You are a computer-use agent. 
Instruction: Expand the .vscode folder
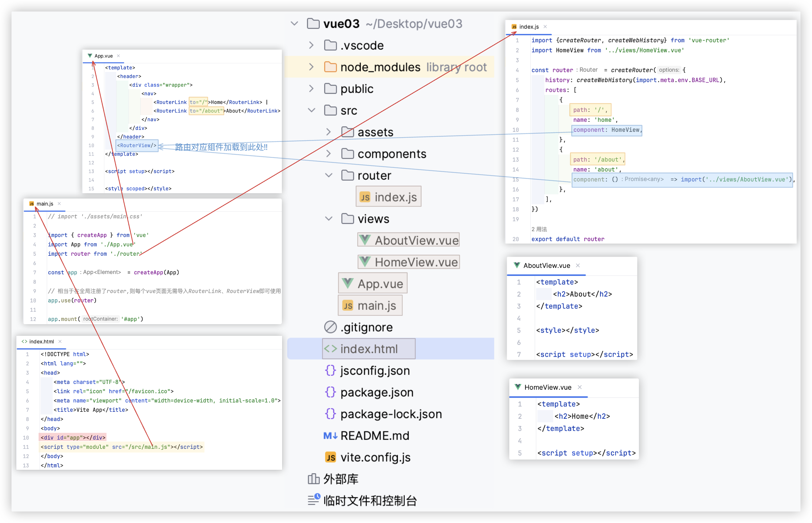311,45
